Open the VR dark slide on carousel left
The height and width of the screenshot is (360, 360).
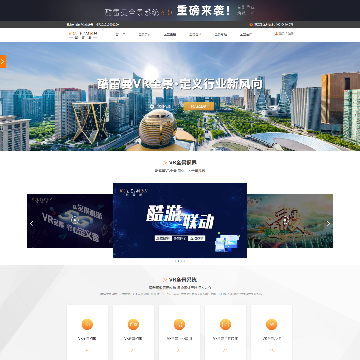(x=70, y=221)
